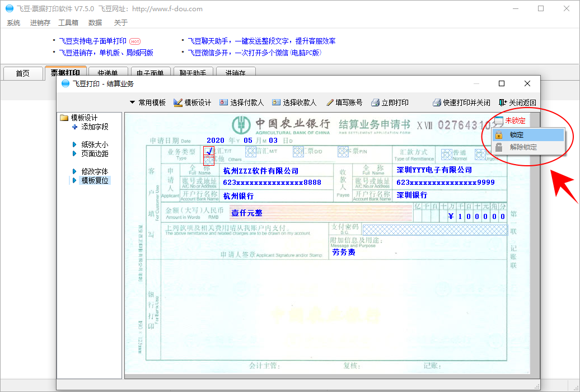Close the 飞豆打印 - 结算业务 dialog

527,83
